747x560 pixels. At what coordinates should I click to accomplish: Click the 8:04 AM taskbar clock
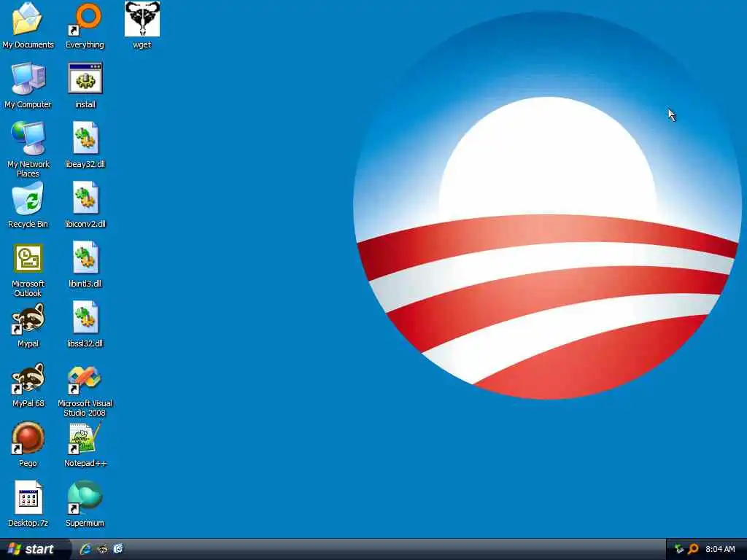[720, 549]
